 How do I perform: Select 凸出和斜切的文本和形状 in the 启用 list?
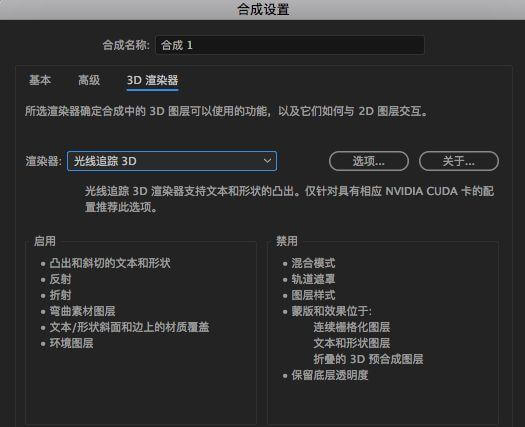[x=110, y=263]
